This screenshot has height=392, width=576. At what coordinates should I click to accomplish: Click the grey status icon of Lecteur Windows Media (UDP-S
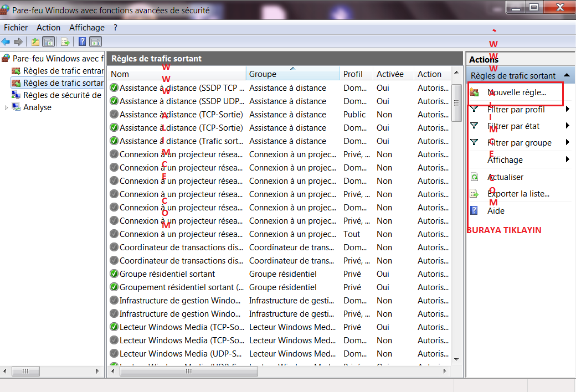[x=114, y=353]
